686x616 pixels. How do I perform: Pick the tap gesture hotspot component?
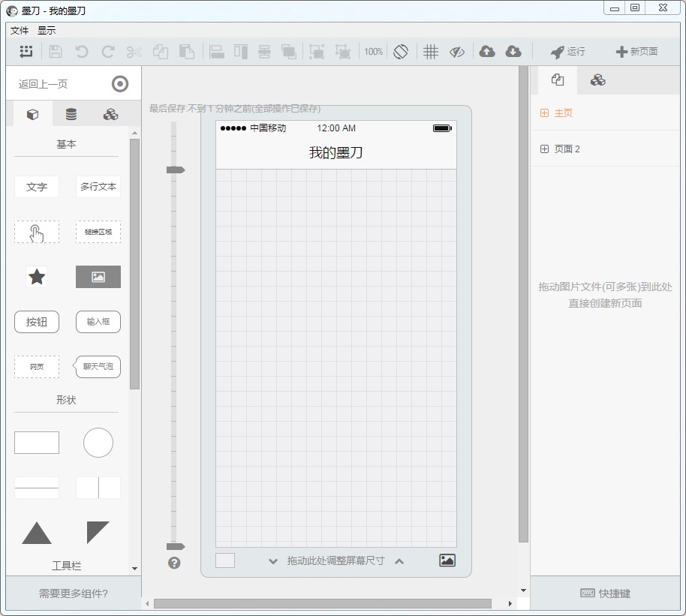[x=37, y=232]
